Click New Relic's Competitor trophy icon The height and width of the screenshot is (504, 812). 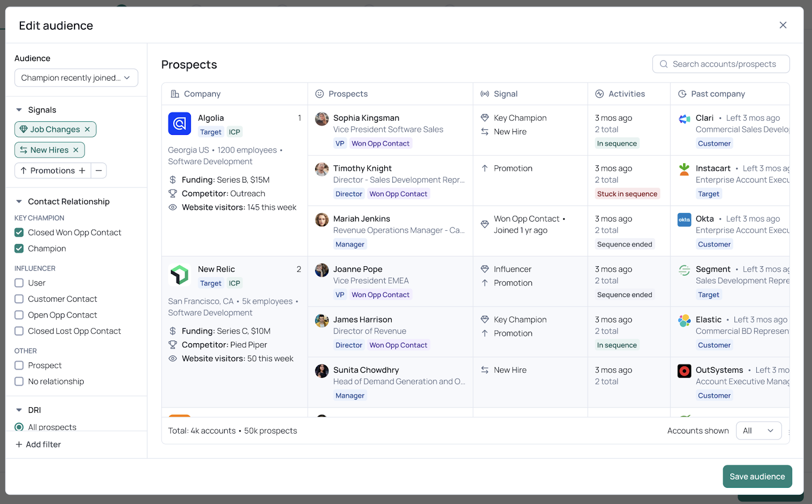pyautogui.click(x=173, y=345)
